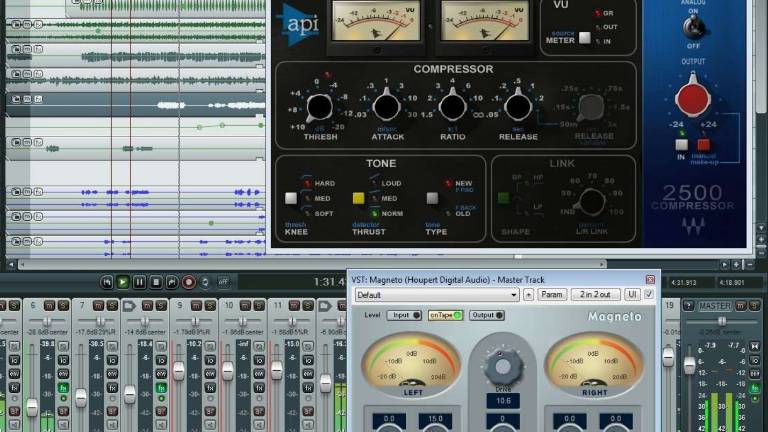
Task: Click the API compressor THRESH knob
Action: (319, 107)
